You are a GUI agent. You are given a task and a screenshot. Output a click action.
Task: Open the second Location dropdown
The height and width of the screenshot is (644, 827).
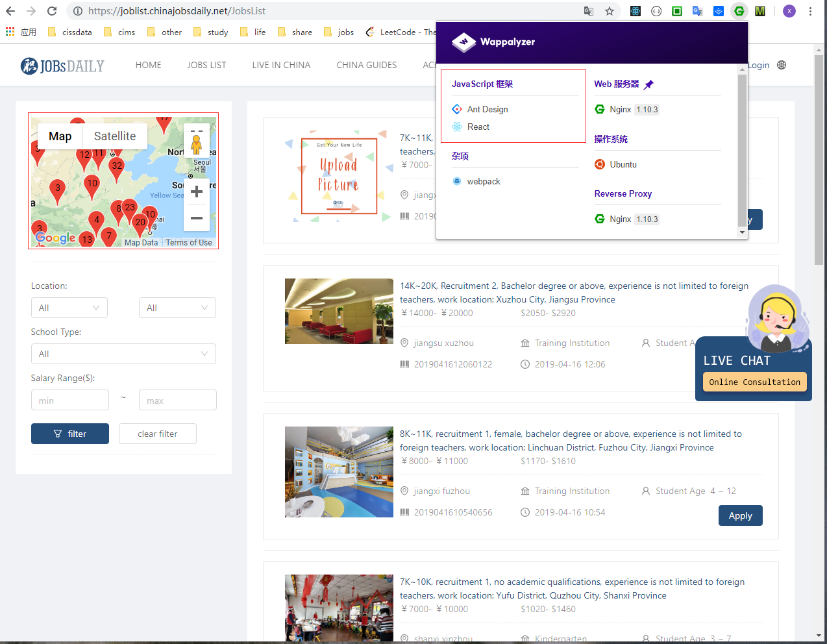[x=177, y=308]
